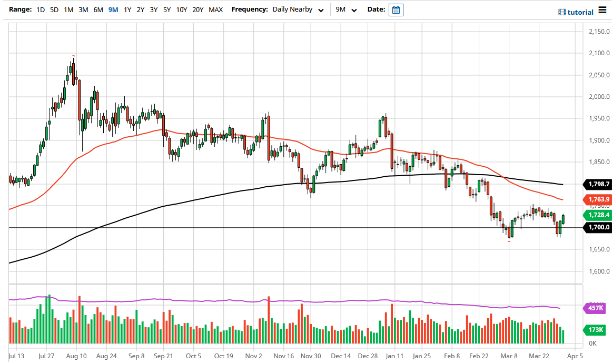Screen dimensions: 612x364
Task: Select the 6M range
Action: (98, 10)
